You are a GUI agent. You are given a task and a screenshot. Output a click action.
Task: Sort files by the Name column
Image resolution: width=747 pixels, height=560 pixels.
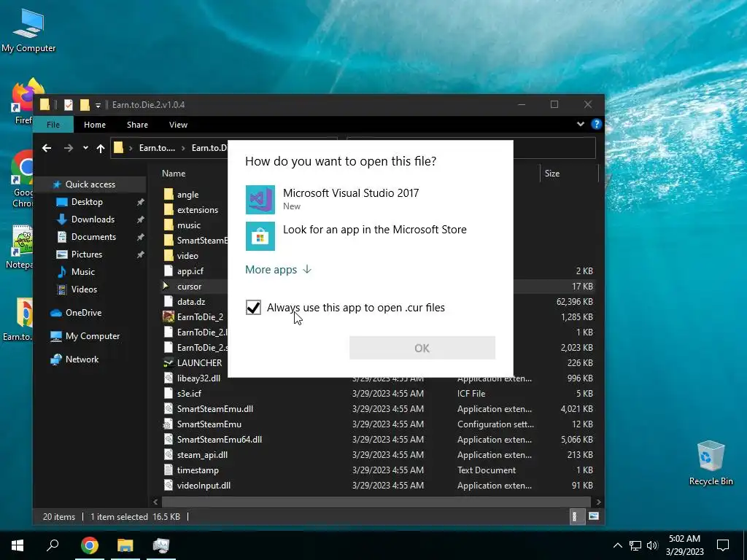(174, 174)
